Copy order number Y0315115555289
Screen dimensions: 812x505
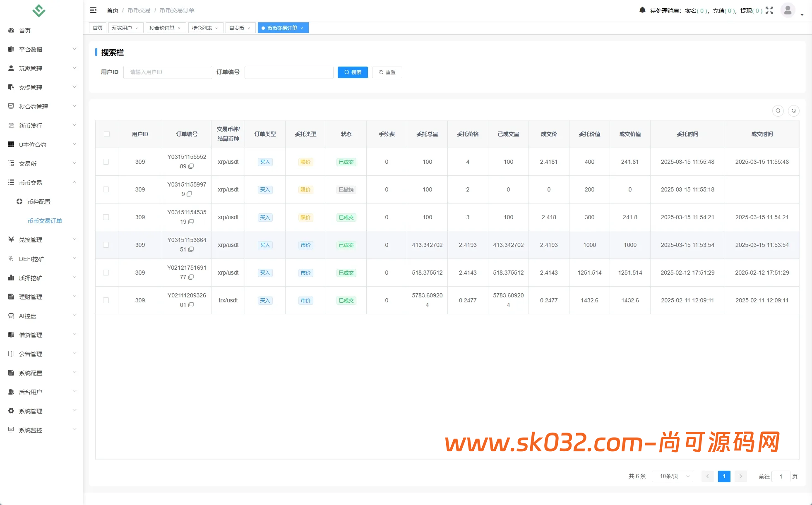[x=191, y=166]
